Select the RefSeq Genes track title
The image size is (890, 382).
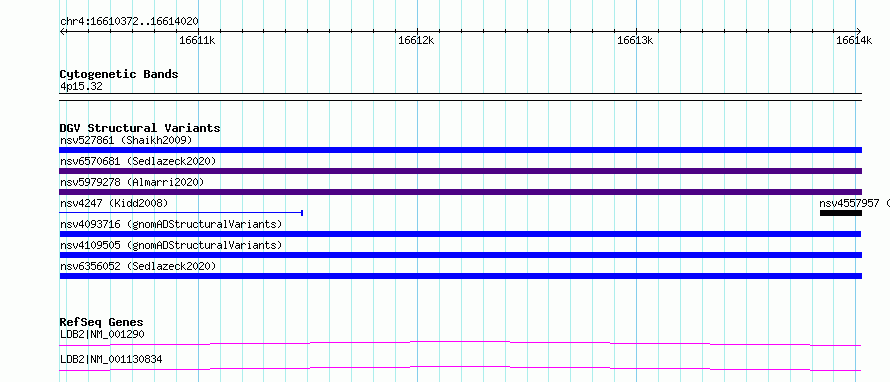(x=102, y=322)
